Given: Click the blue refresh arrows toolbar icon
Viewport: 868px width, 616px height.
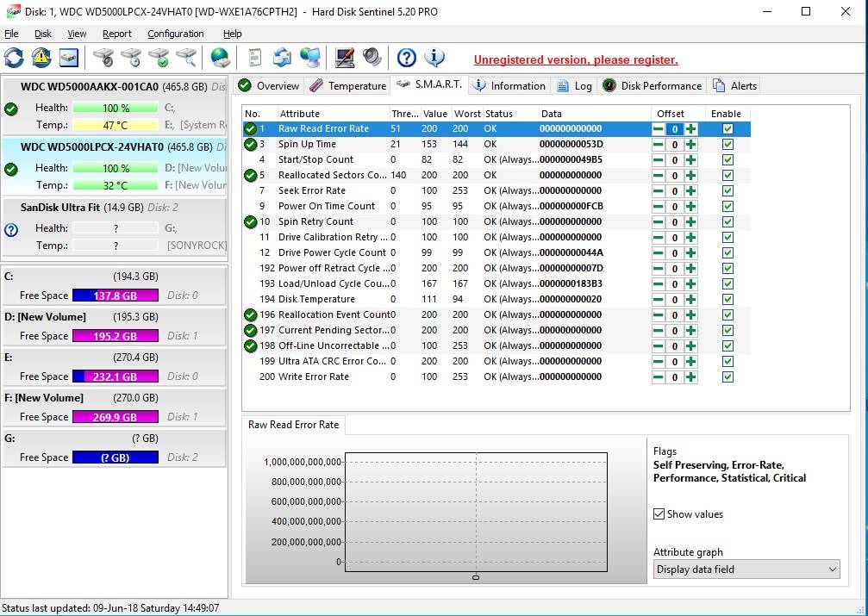Looking at the screenshot, I should coord(14,58).
